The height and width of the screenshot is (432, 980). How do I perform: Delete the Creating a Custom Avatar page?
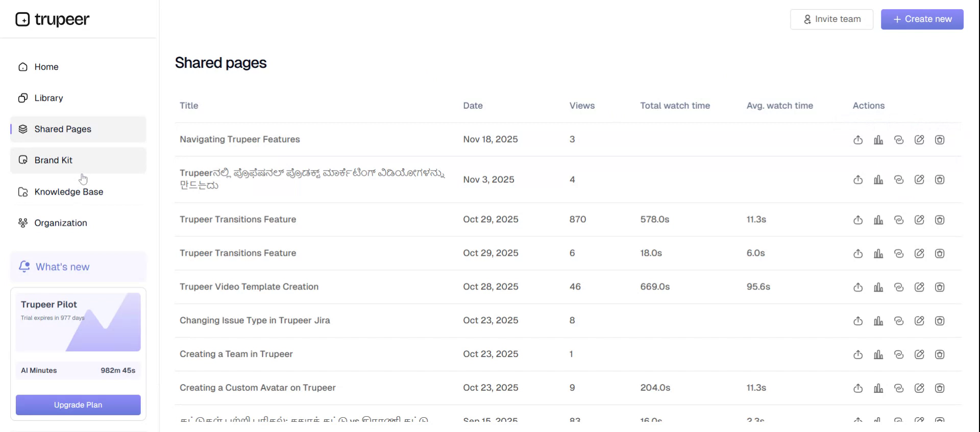[940, 388]
